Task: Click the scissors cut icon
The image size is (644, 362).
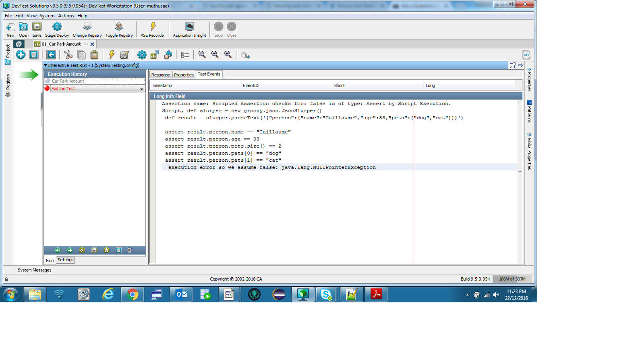Action: (68, 55)
